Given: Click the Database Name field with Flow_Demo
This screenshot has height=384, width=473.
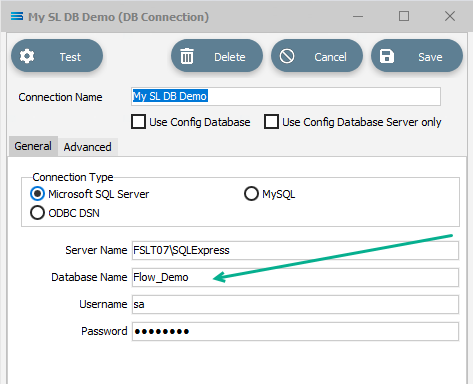Looking at the screenshot, I should [295, 277].
